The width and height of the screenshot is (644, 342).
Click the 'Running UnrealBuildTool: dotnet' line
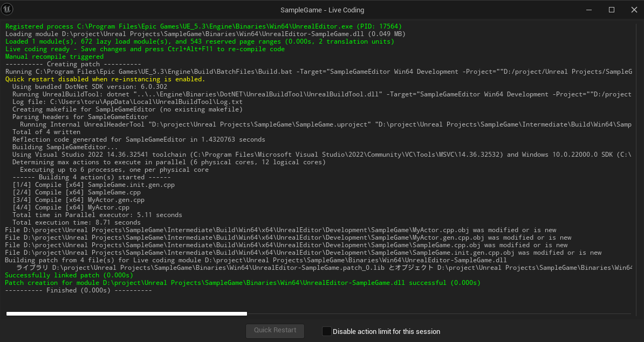321,94
